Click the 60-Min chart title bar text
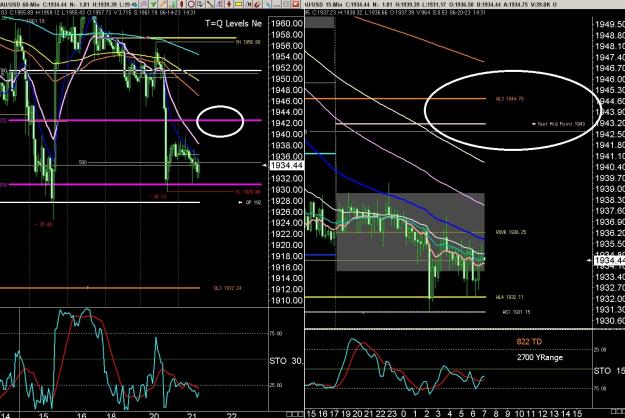Viewport: 625px width, 418px height. [x=64, y=4]
